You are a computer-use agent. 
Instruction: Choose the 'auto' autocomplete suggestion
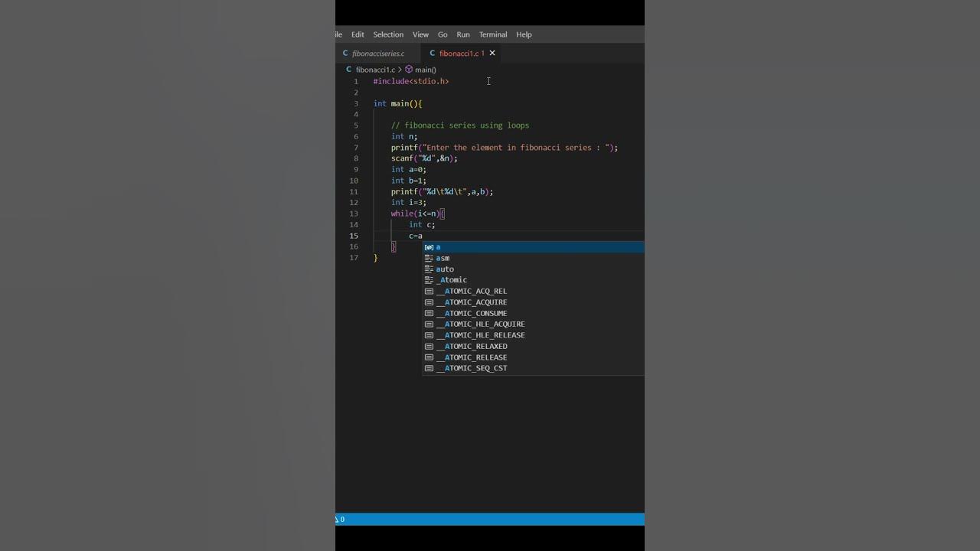coord(534,269)
